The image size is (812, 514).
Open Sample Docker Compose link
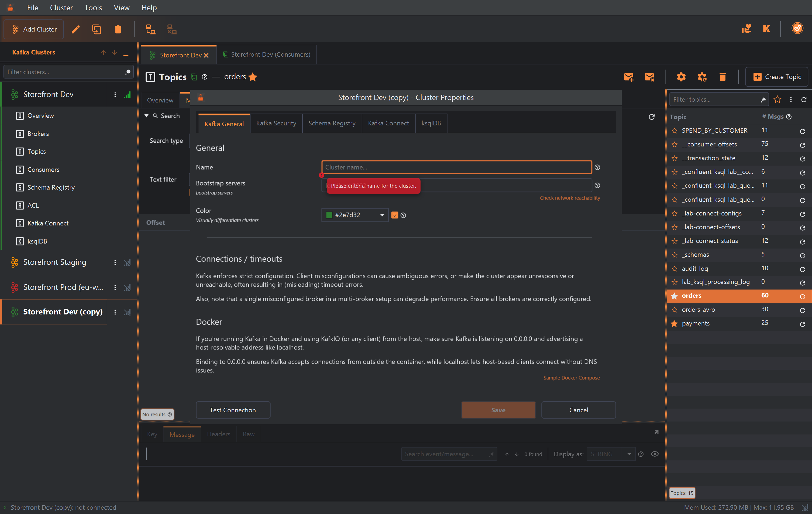pos(571,378)
